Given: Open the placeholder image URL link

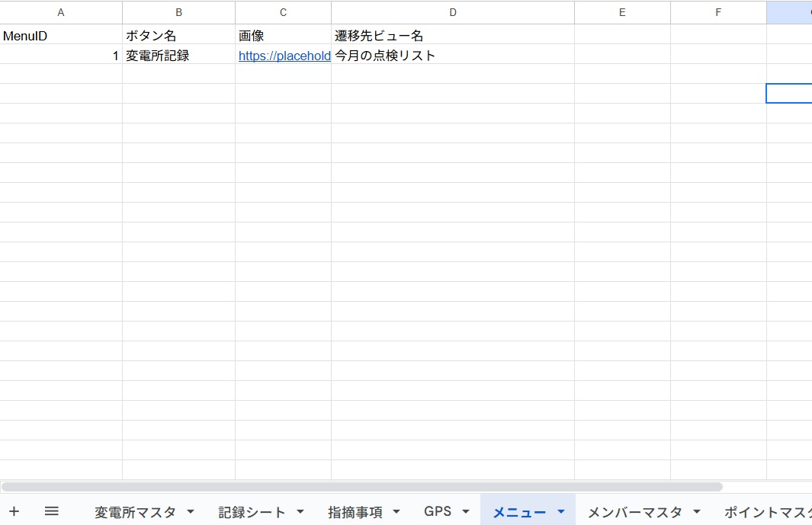Looking at the screenshot, I should pos(284,56).
